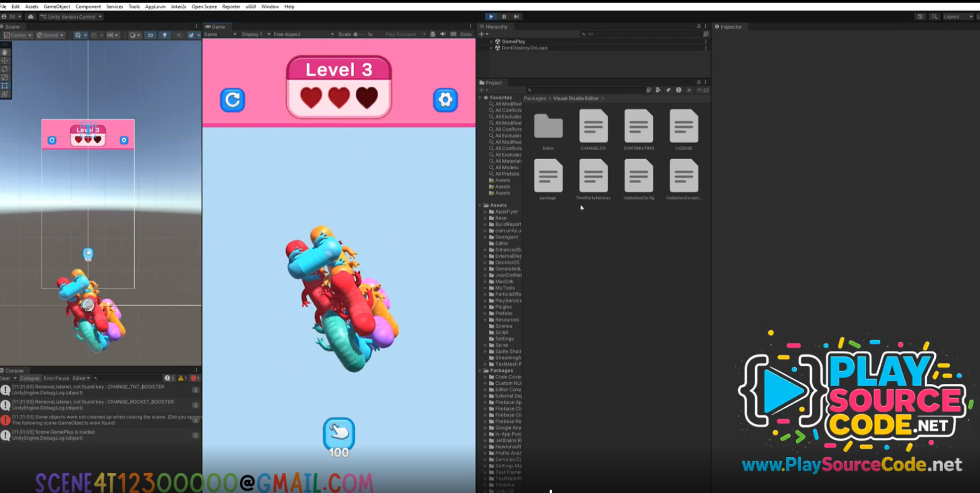The height and width of the screenshot is (493, 980).
Task: Switch to the Inspector tab
Action: pyautogui.click(x=730, y=26)
